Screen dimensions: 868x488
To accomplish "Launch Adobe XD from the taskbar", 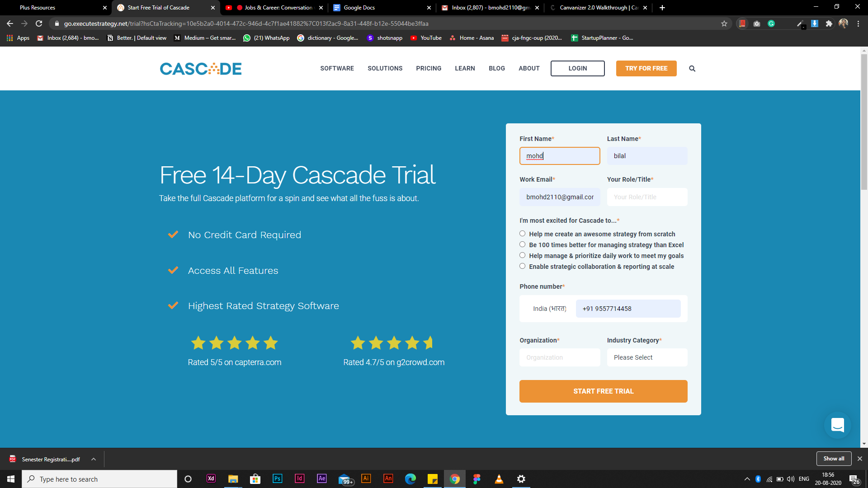I will coord(211,479).
